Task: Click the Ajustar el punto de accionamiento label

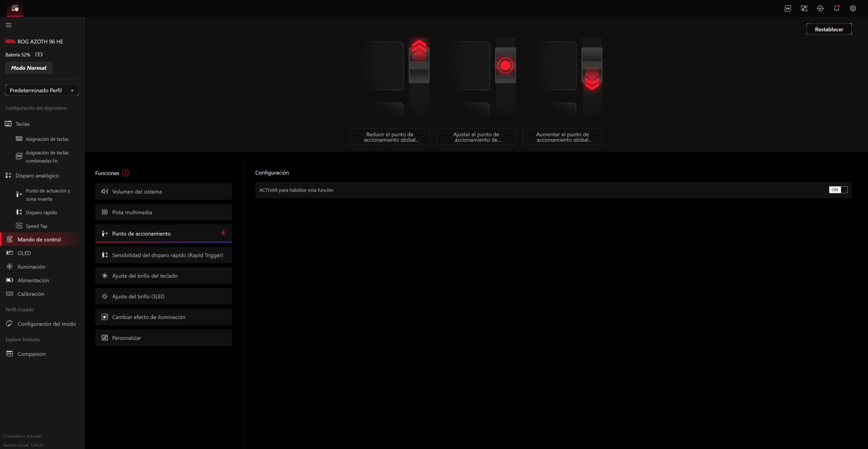Action: pos(476,137)
